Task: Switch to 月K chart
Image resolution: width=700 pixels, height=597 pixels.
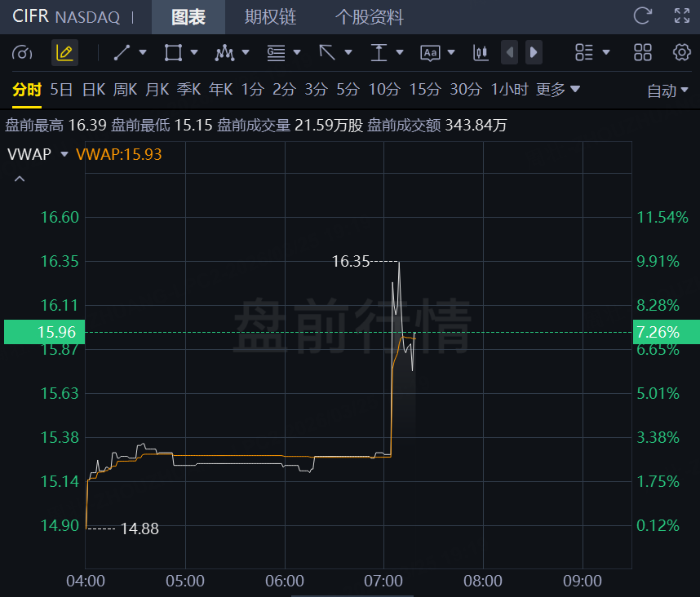Action: [x=157, y=90]
